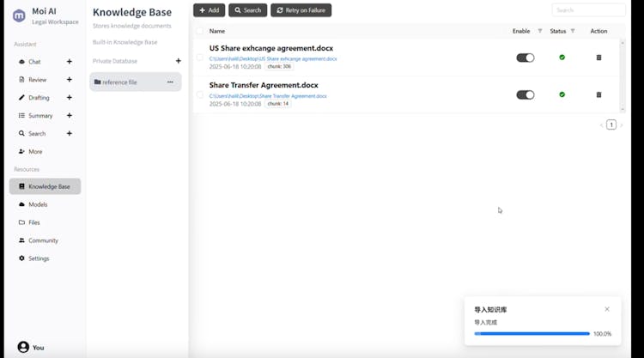Go to next page arrow
Image resolution: width=644 pixels, height=358 pixels.
pyautogui.click(x=622, y=125)
